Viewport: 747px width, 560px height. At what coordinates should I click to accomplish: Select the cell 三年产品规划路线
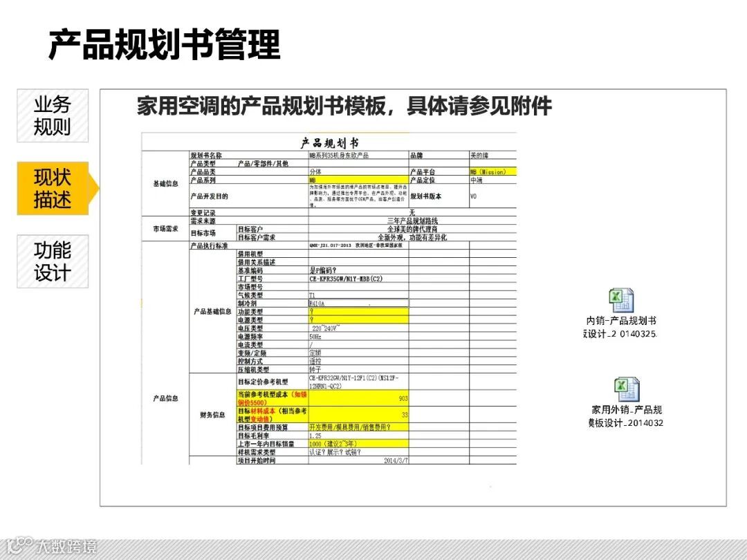coord(412,221)
